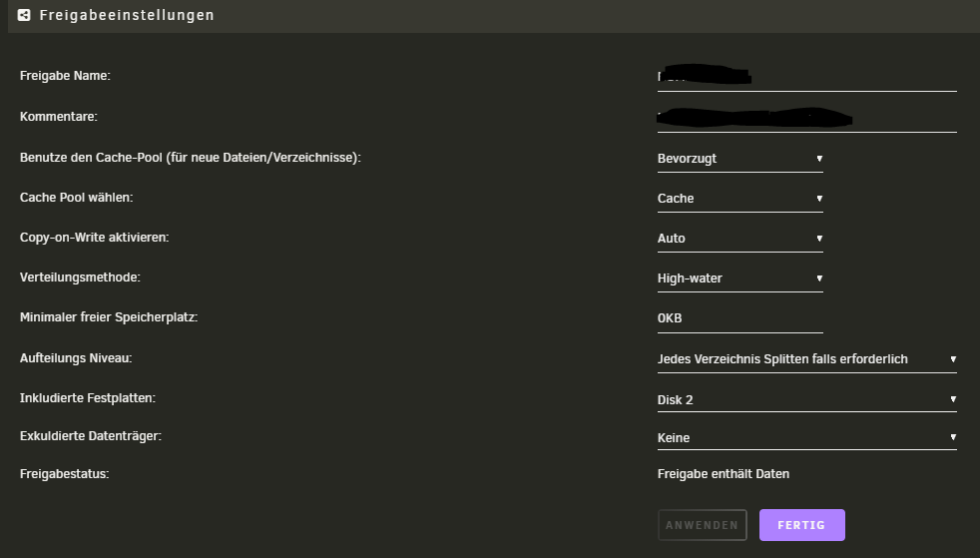980x558 pixels.
Task: Open the Copy-on-Write Auto dropdown
Action: pyautogui.click(x=740, y=239)
